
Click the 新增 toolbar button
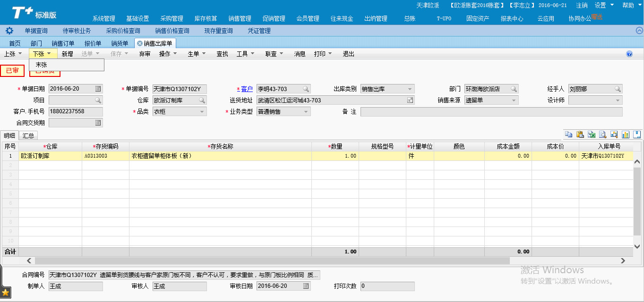pos(68,54)
